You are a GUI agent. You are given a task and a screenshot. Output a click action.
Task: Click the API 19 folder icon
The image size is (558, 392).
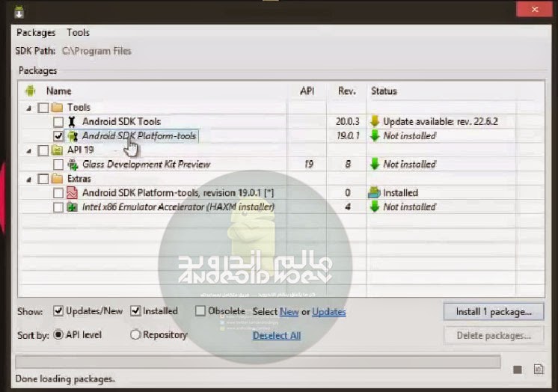57,150
